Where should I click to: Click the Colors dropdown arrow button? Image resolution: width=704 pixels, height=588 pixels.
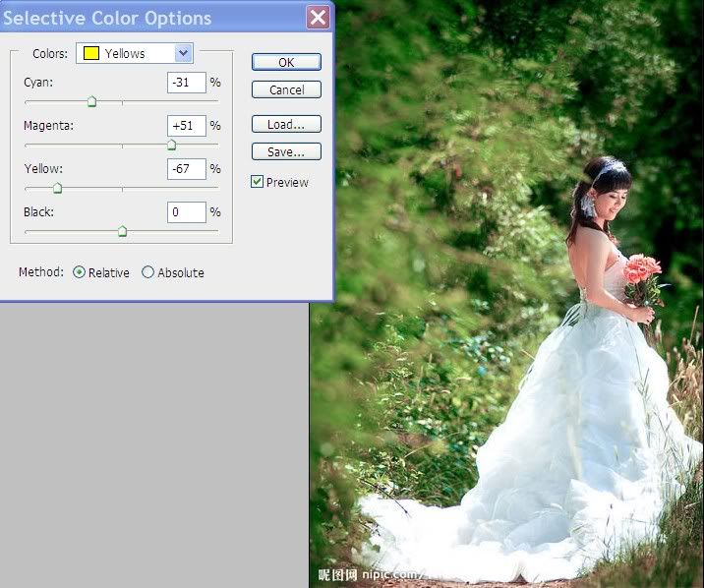[x=183, y=53]
